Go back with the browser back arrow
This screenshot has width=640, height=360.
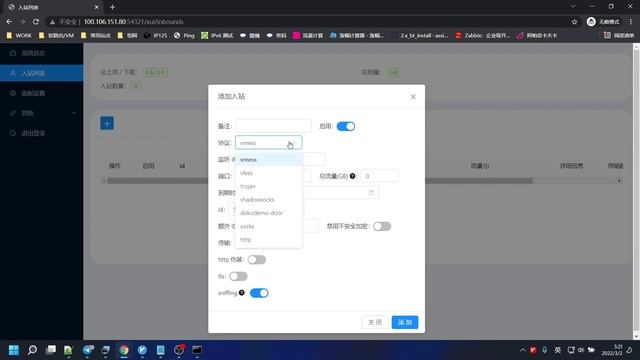(x=9, y=22)
